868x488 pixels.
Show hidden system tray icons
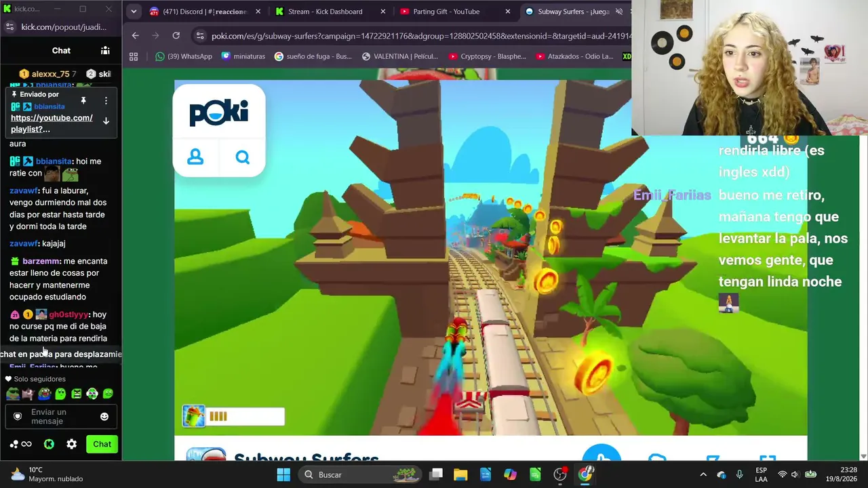703,474
